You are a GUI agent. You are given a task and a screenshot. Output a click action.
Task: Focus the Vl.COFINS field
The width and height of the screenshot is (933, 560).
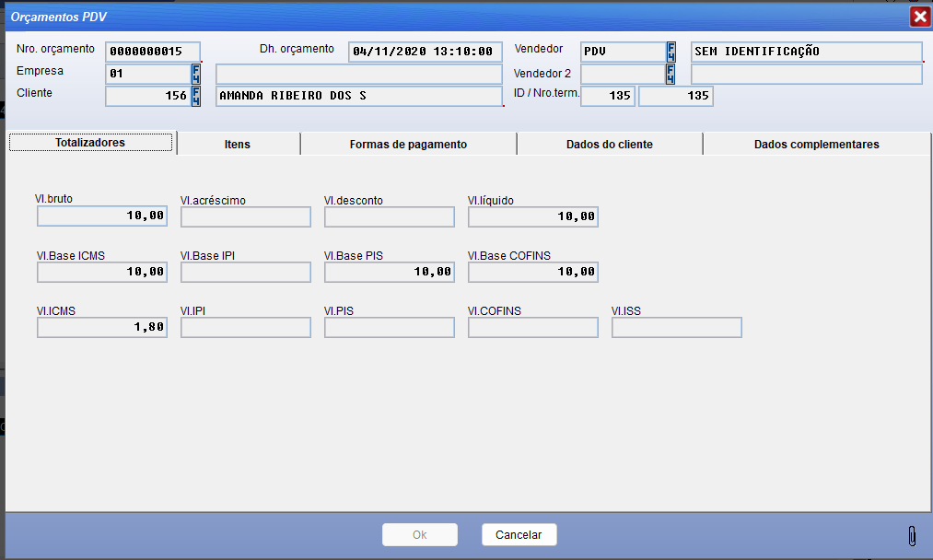tap(533, 327)
